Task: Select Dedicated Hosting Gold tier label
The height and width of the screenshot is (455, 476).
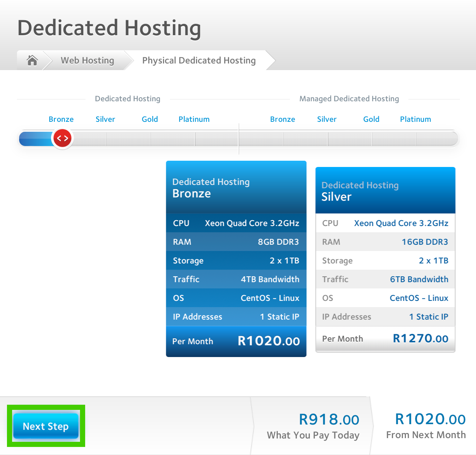Action: (150, 119)
